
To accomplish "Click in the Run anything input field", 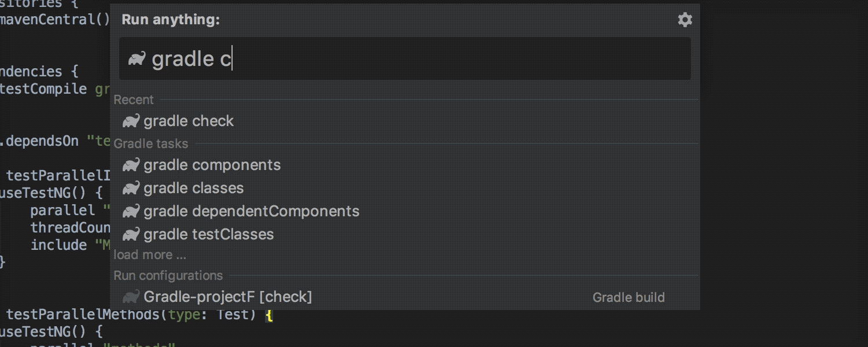I will pyautogui.click(x=405, y=59).
